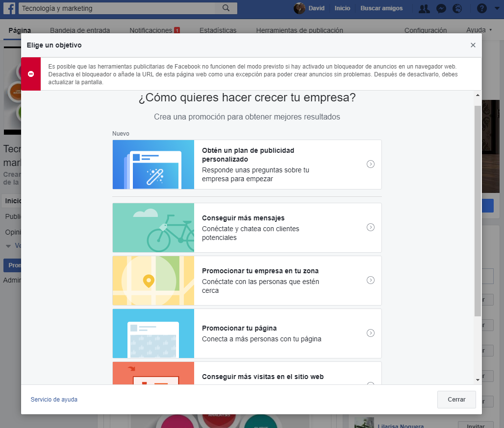Open Configuración tab

(x=426, y=30)
